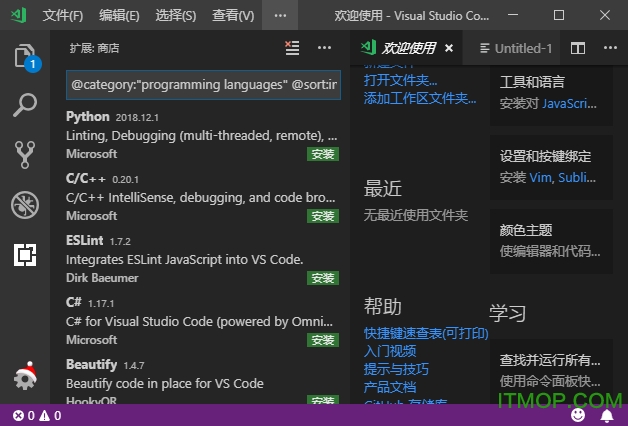Click the errors and warnings status indicator
The height and width of the screenshot is (426, 628).
pyautogui.click(x=37, y=416)
